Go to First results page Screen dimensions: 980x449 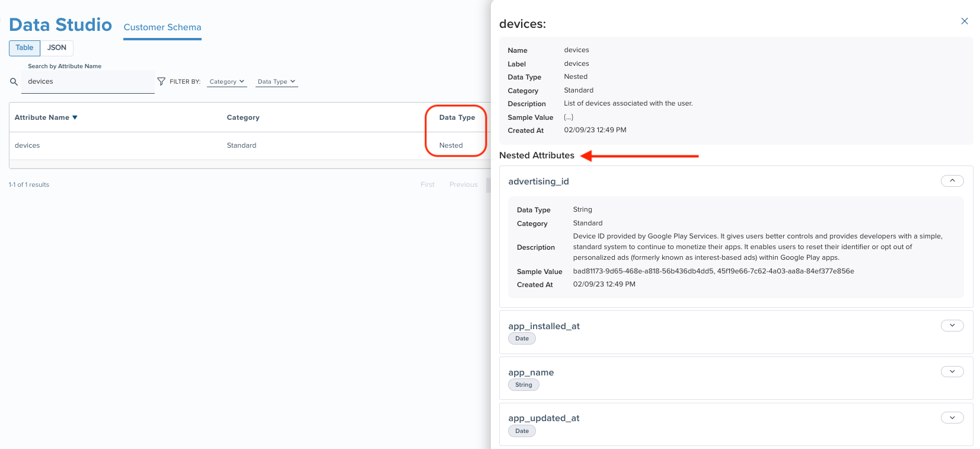point(427,184)
